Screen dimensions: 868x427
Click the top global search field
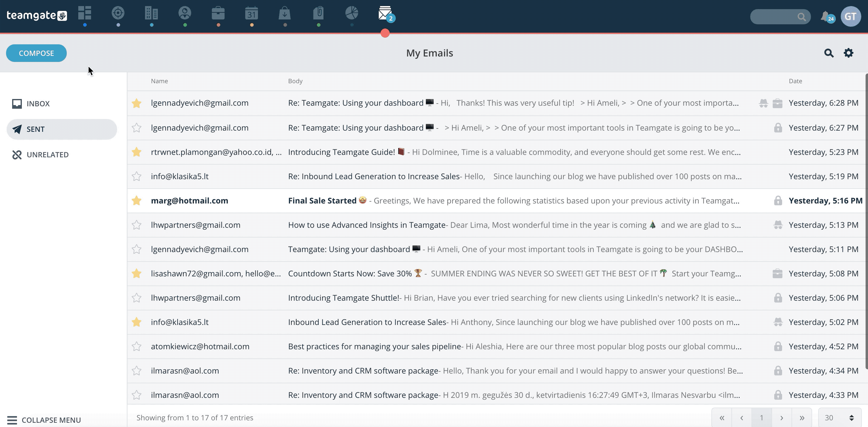(780, 16)
